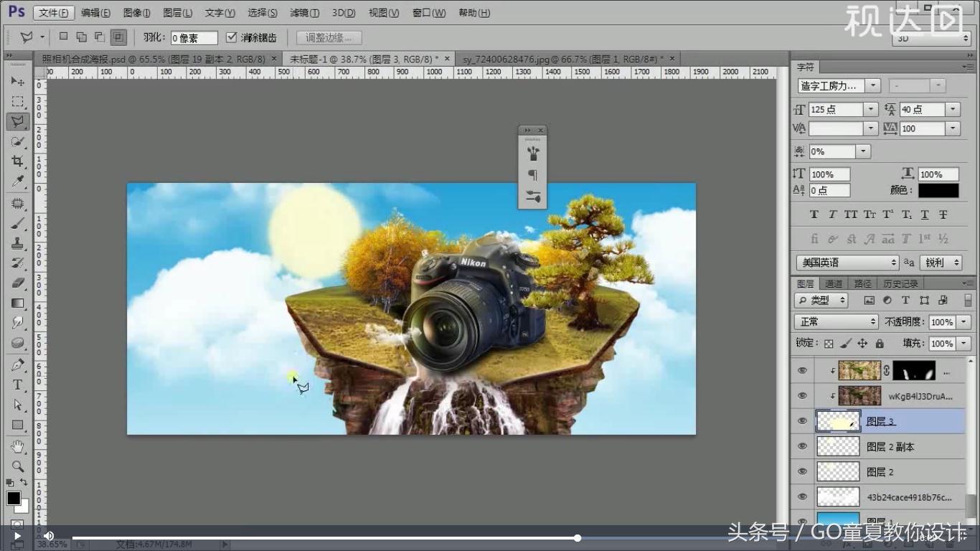The width and height of the screenshot is (980, 551).
Task: Choose the Horizontal Type tool
Action: (x=18, y=385)
